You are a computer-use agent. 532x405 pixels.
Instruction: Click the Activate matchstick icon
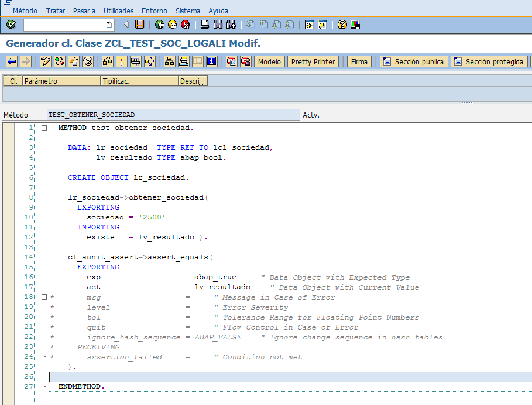click(122, 61)
